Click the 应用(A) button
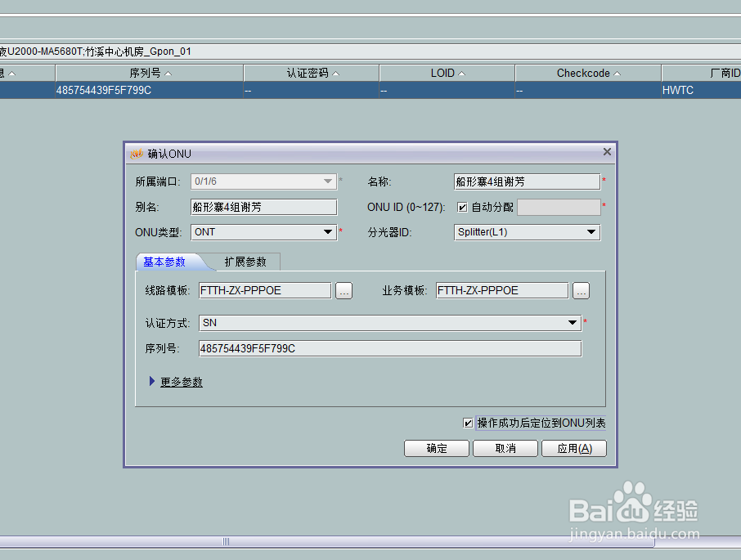 coord(574,448)
